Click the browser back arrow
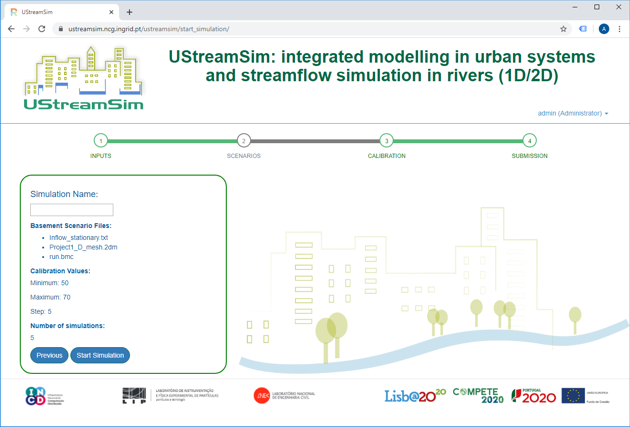 (x=11, y=29)
